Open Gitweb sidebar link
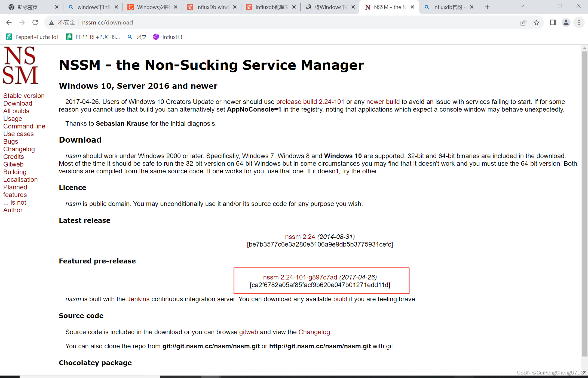The image size is (588, 378). click(x=13, y=164)
